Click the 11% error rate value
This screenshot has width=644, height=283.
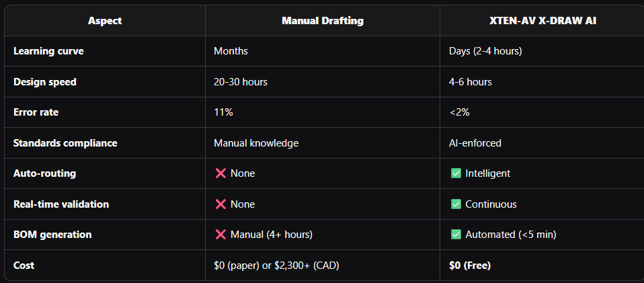[223, 112]
